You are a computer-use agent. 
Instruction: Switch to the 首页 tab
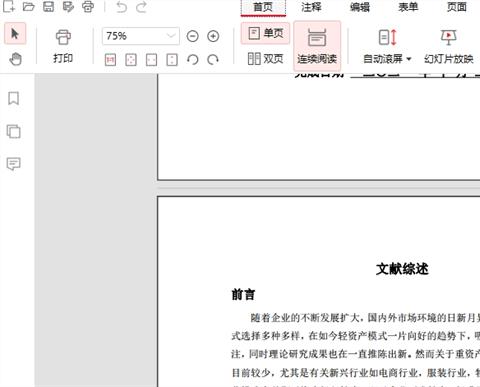pyautogui.click(x=263, y=7)
